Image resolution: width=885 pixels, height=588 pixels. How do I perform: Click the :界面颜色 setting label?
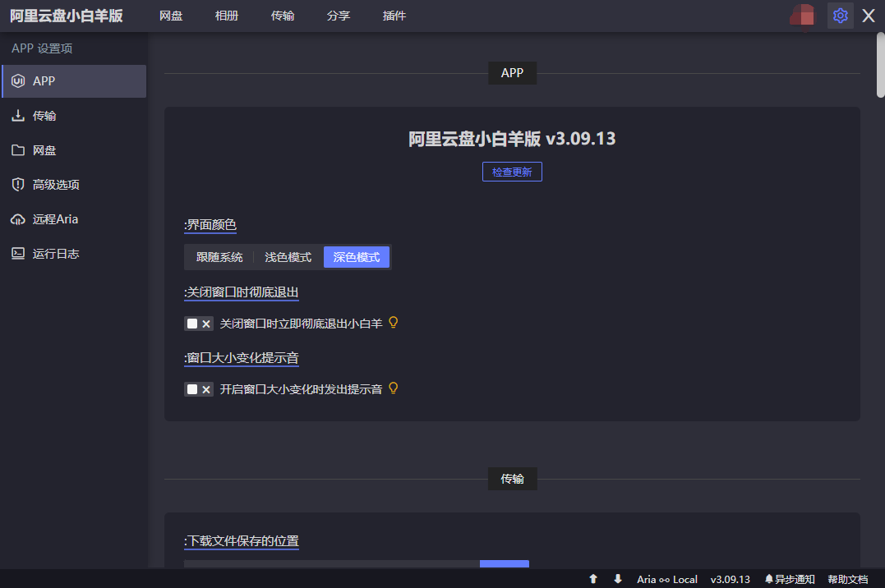click(210, 225)
